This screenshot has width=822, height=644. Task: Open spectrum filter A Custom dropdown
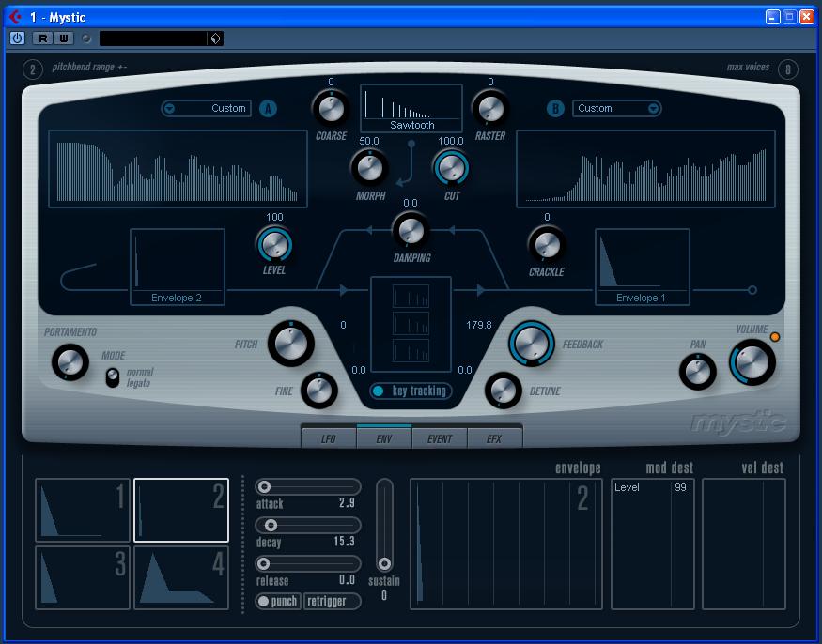click(206, 109)
